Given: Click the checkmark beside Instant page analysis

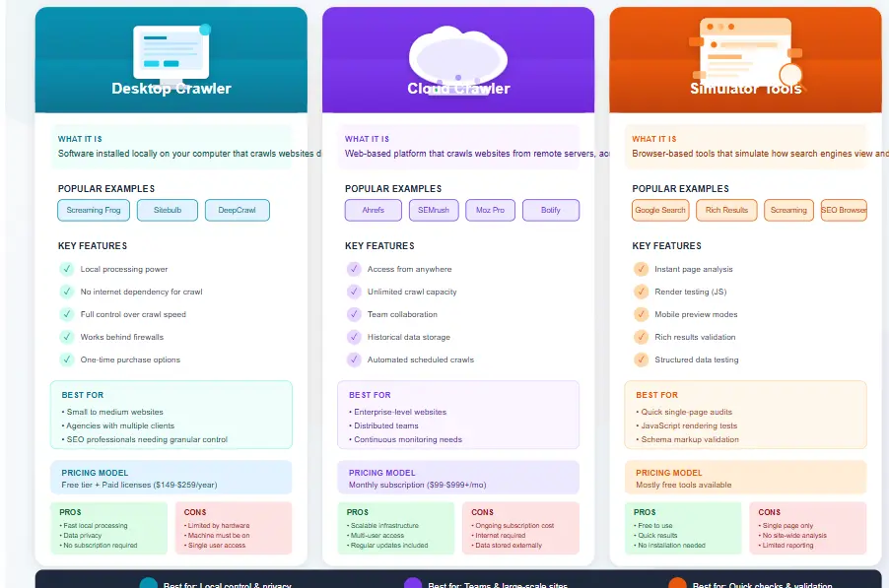Looking at the screenshot, I should [x=641, y=268].
